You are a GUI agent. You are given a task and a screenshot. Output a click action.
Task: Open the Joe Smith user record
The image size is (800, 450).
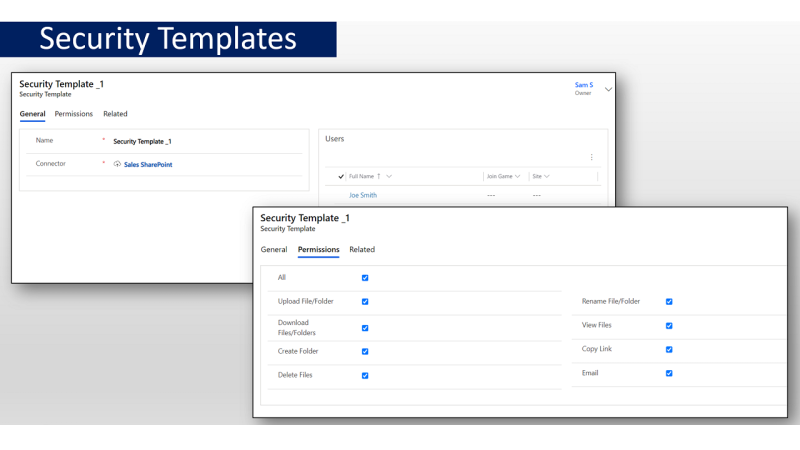click(x=363, y=195)
